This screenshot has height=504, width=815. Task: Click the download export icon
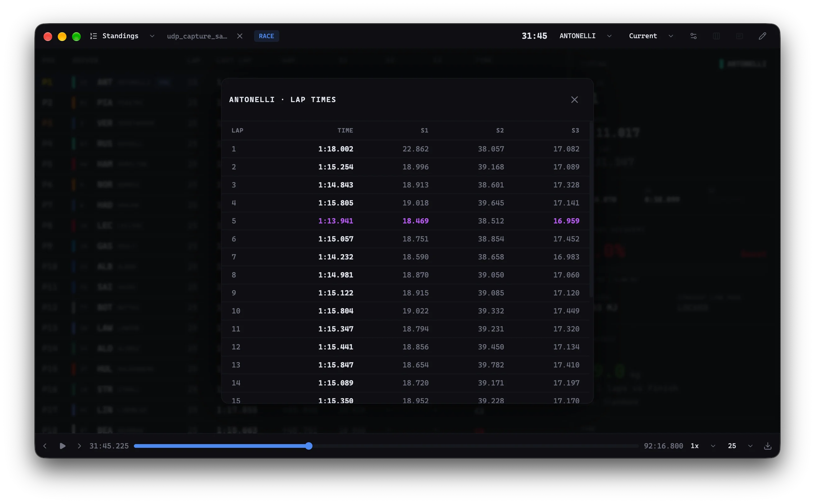click(x=767, y=446)
